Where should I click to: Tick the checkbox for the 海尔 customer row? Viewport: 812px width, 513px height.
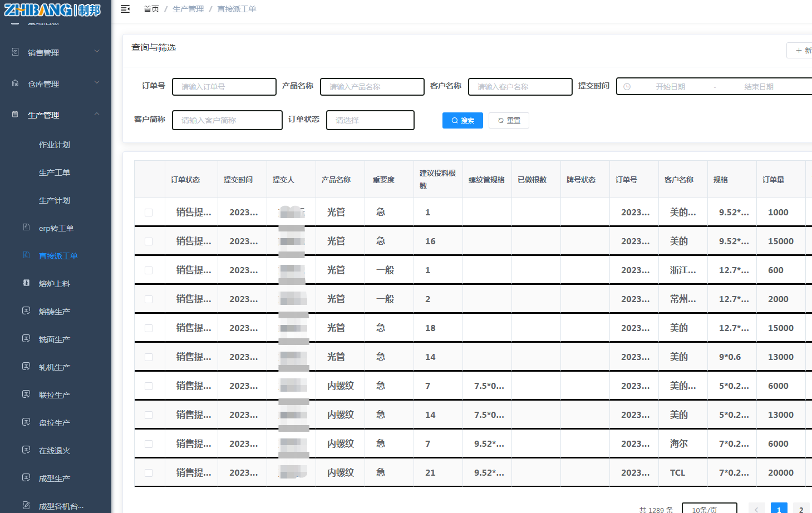[149, 444]
